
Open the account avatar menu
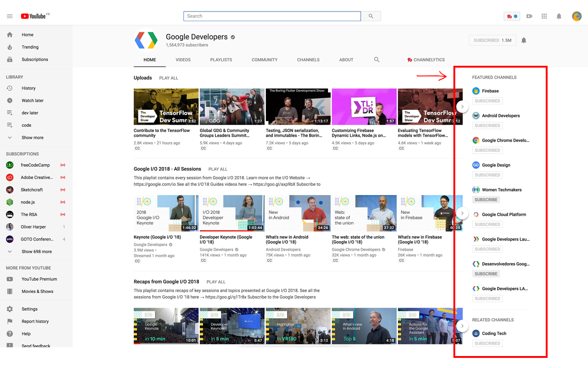pyautogui.click(x=577, y=16)
